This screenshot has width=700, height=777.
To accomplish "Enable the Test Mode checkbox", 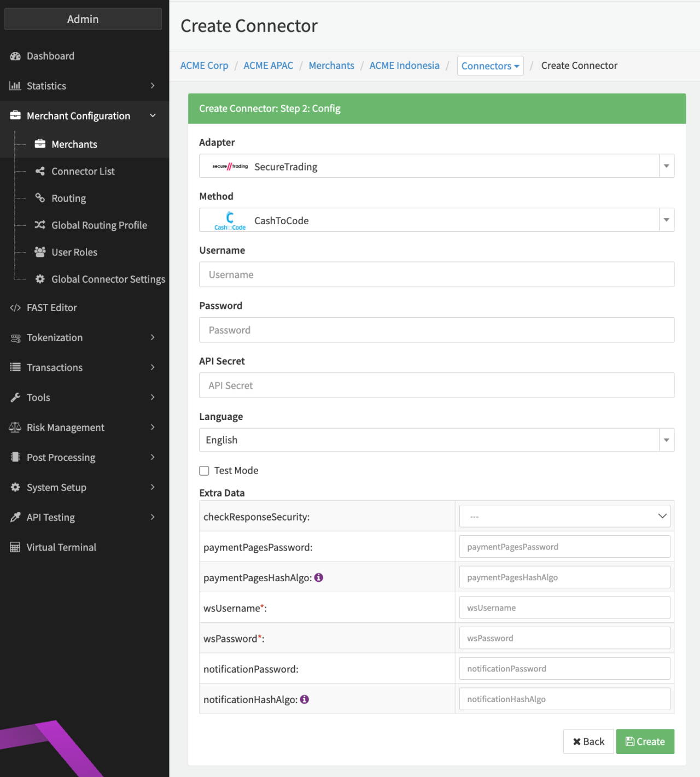I will tap(205, 471).
